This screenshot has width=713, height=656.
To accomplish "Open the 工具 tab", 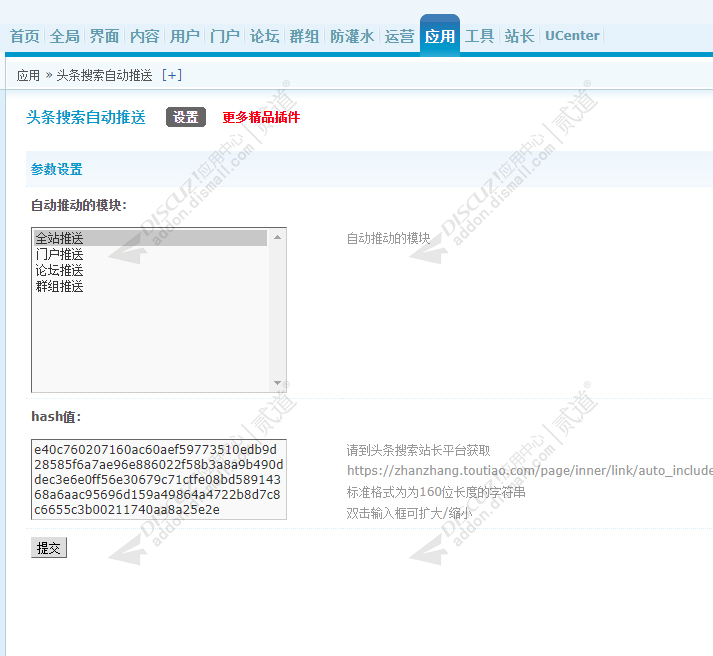I will 479,36.
